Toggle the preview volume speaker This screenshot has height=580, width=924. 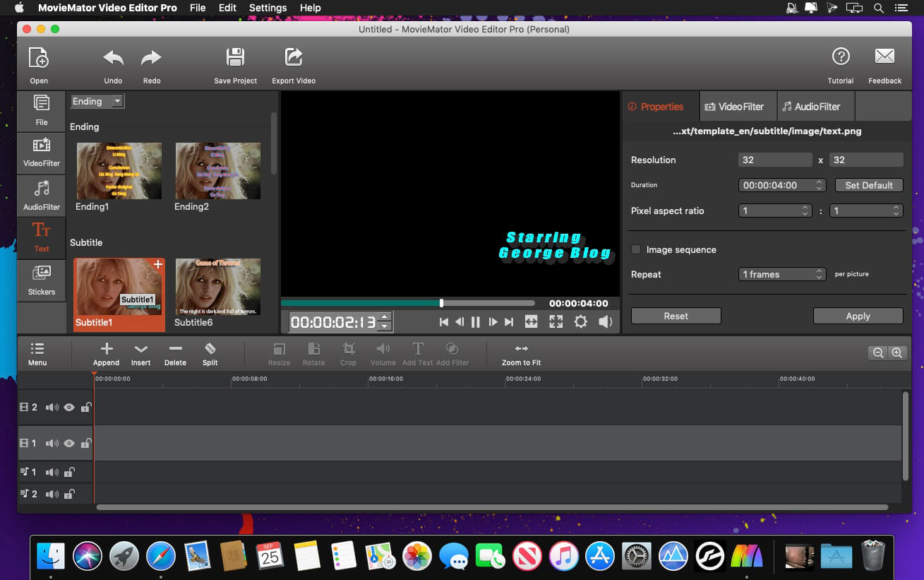[x=605, y=322]
